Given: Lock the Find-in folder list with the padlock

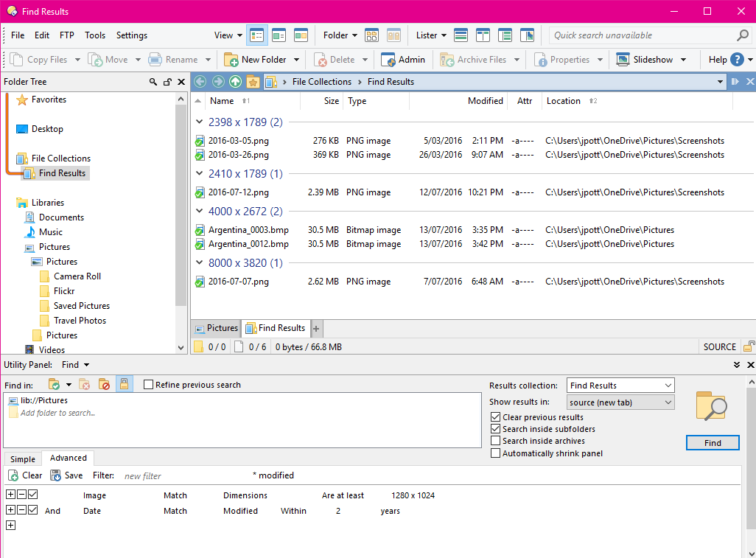Looking at the screenshot, I should tap(122, 384).
